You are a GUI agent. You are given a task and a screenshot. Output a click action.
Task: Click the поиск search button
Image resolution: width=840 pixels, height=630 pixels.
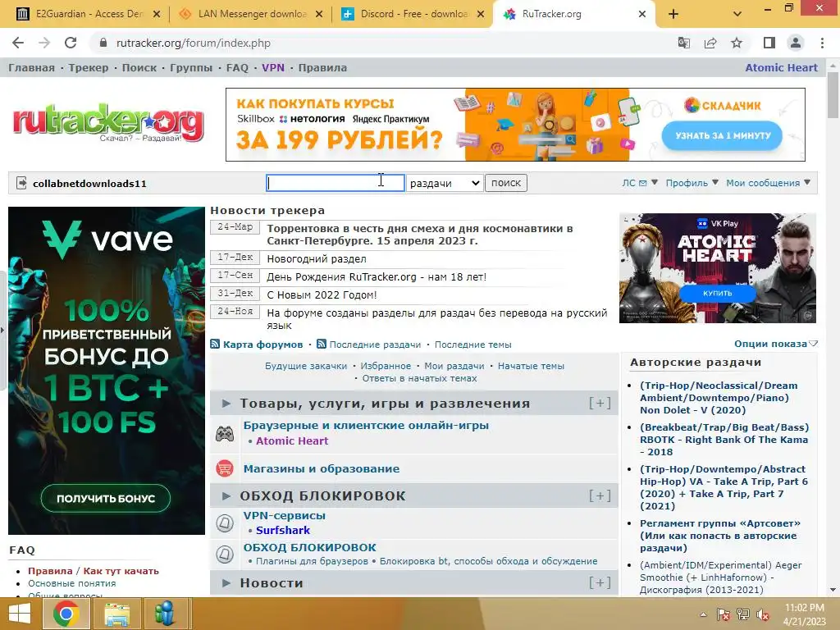click(x=506, y=183)
